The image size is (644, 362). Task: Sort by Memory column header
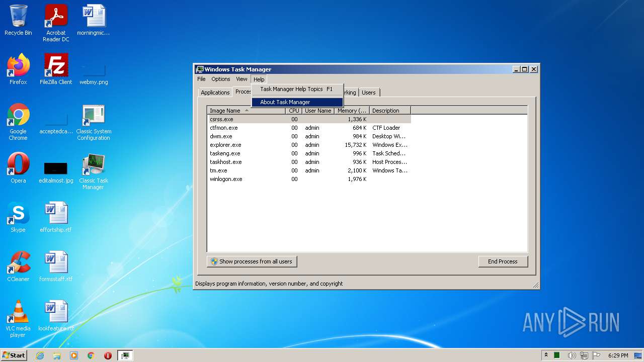pos(352,111)
